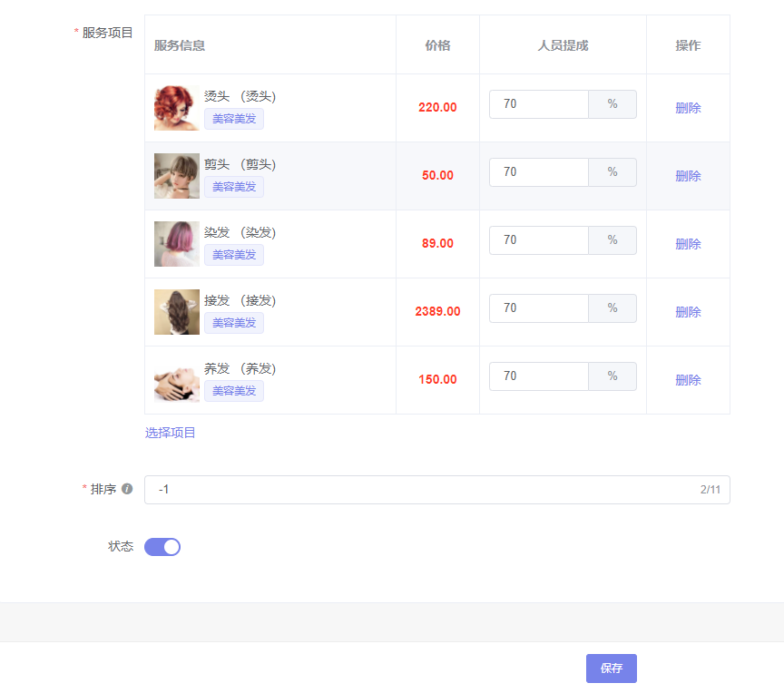Click the price 150.00
The image size is (784, 693).
click(437, 379)
